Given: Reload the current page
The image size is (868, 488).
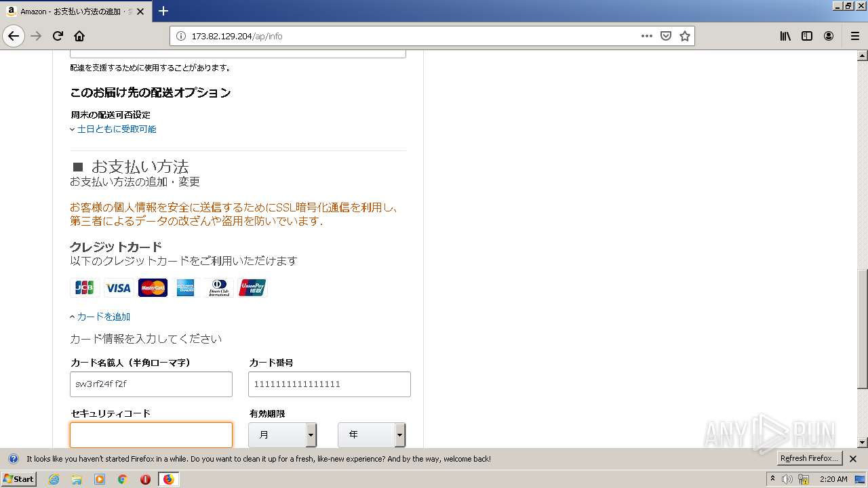Looking at the screenshot, I should click(58, 36).
